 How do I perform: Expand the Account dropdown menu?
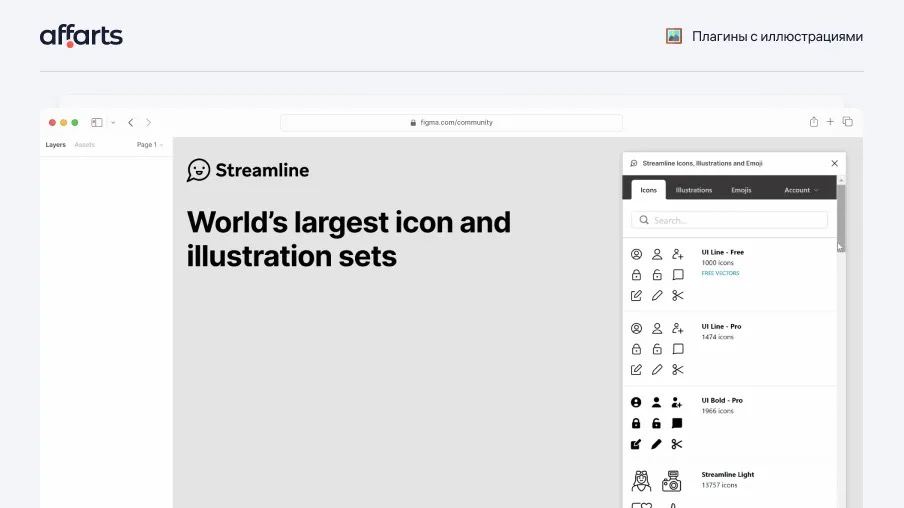pos(801,190)
